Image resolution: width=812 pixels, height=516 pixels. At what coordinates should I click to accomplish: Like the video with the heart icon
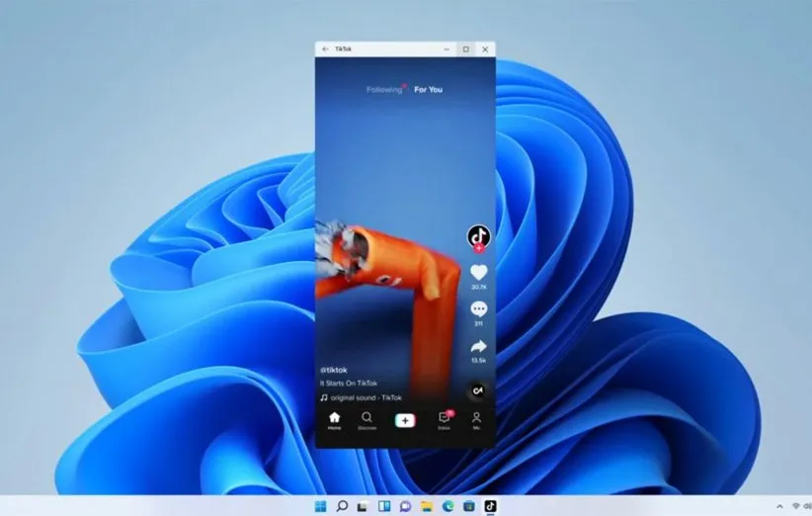pos(478,273)
